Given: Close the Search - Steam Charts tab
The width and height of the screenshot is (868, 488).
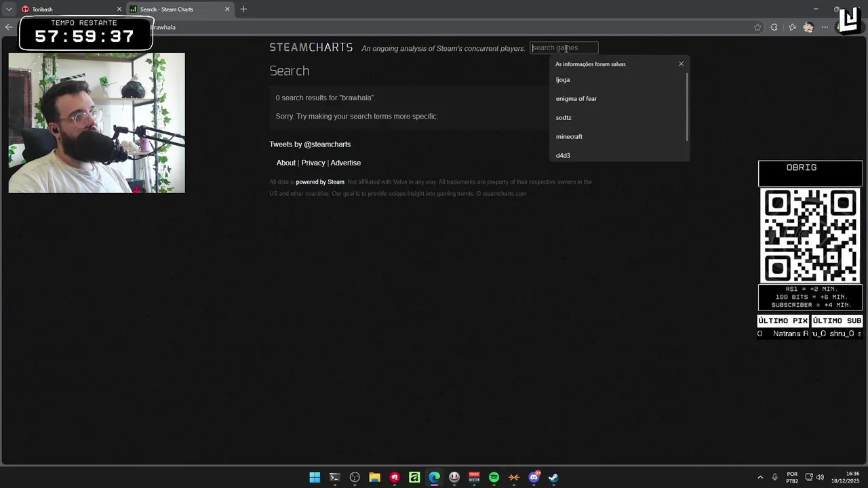Looking at the screenshot, I should coord(227,9).
